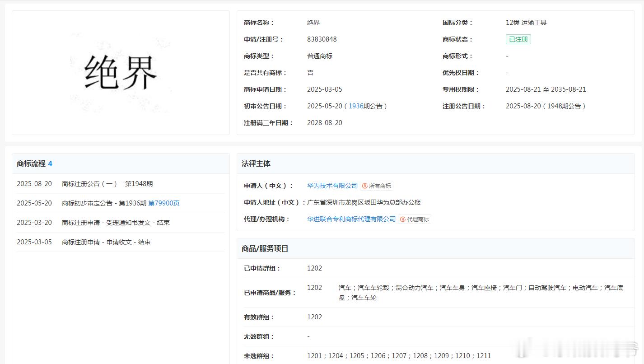Click the 代理商标 registered-mark icon button
Image resolution: width=644 pixels, height=364 pixels.
click(415, 219)
